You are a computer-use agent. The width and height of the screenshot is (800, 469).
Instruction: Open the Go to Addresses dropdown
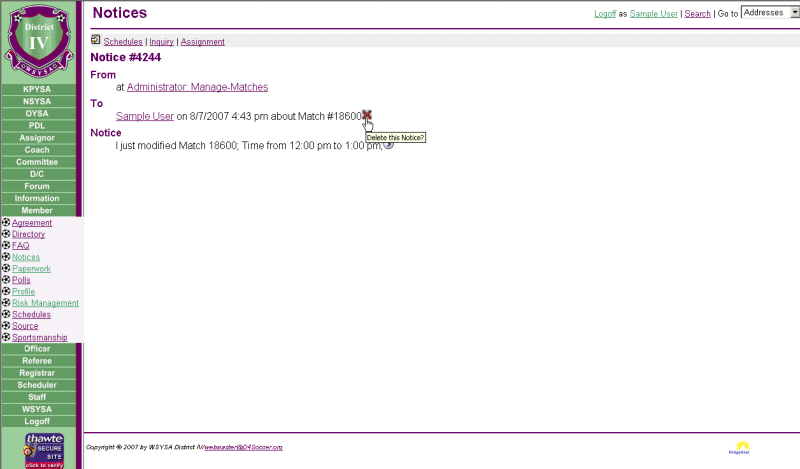[x=771, y=13]
